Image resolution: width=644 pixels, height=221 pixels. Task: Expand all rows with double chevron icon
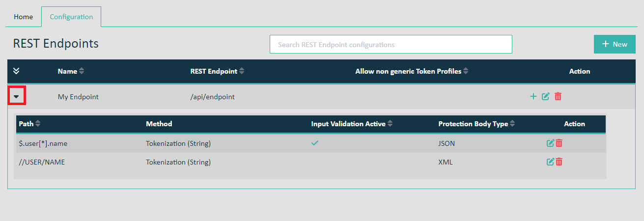point(16,71)
